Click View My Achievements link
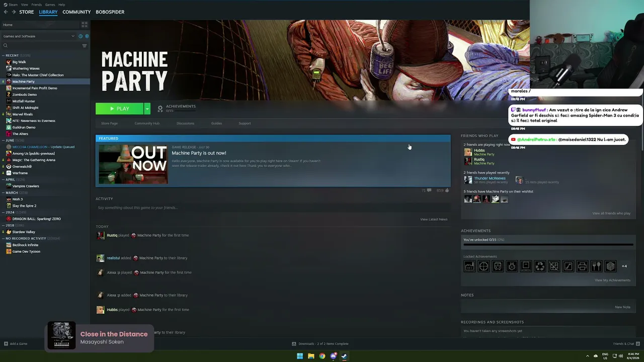The width and height of the screenshot is (644, 362). click(x=612, y=280)
